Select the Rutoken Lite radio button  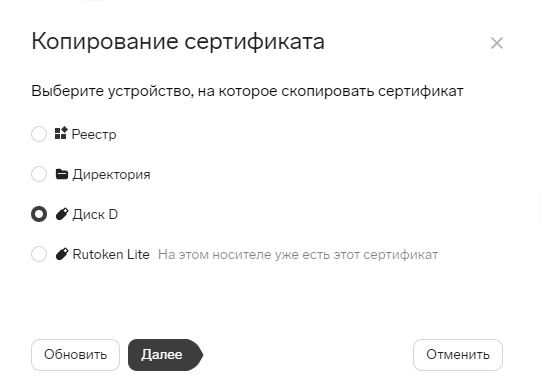click(39, 254)
